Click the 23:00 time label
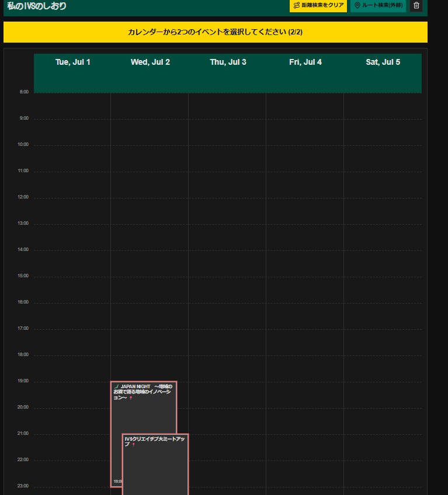 [x=23, y=486]
